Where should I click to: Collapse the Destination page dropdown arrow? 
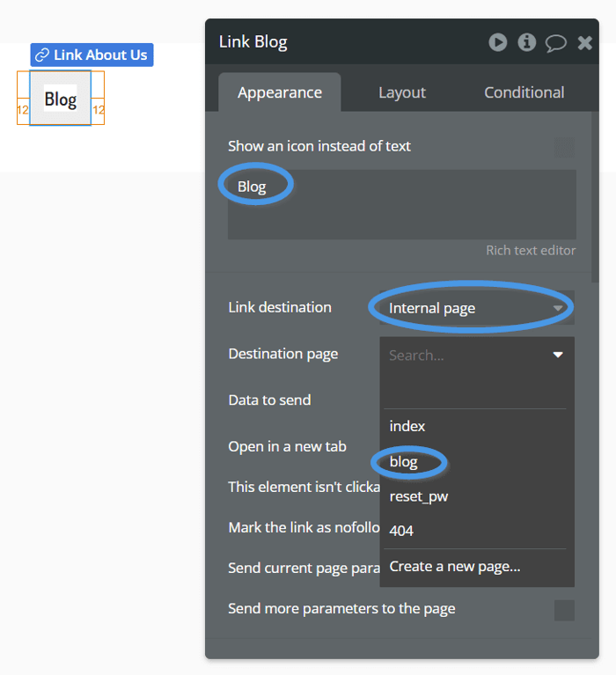(x=558, y=355)
